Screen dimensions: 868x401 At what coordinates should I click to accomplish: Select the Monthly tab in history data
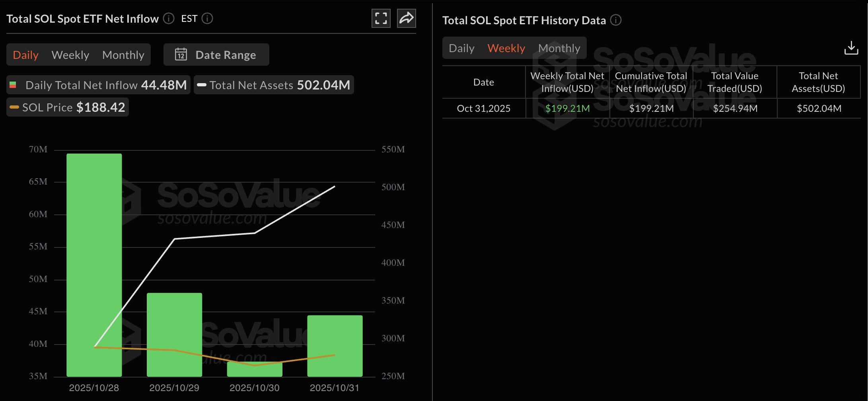(x=559, y=48)
